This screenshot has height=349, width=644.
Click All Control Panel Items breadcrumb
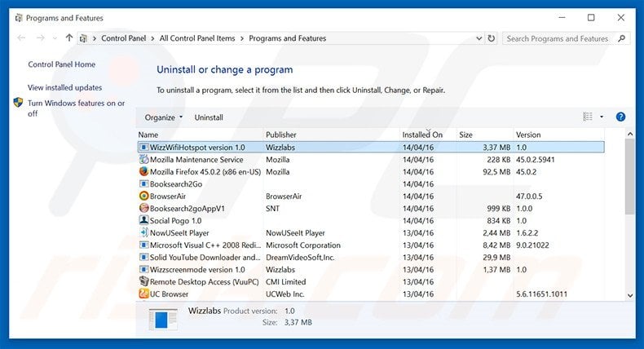point(197,38)
